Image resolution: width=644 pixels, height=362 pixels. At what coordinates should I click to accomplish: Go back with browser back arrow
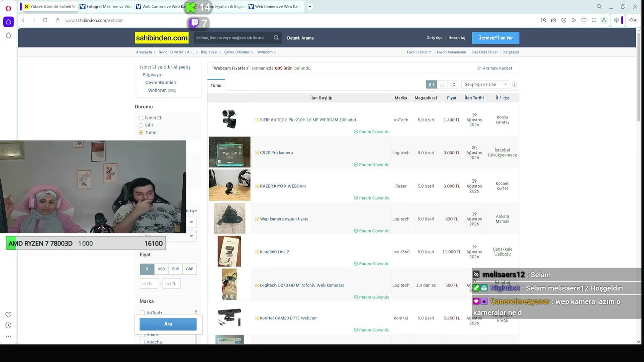[23, 20]
